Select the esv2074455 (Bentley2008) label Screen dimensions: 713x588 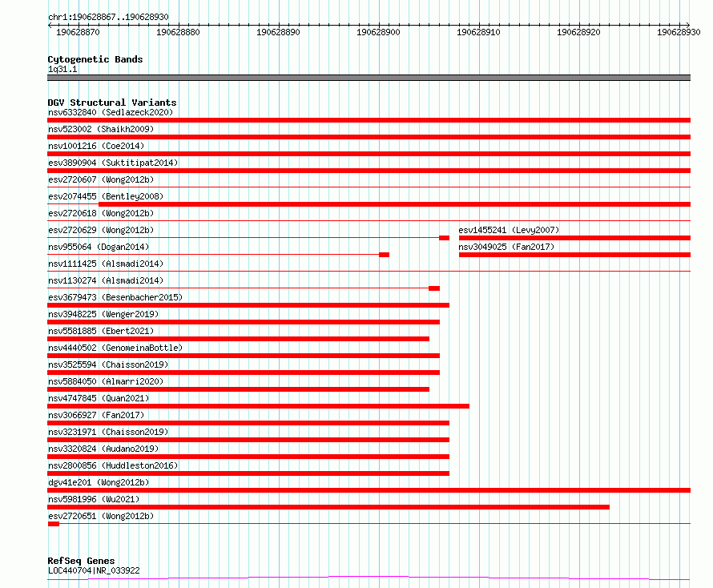coord(106,196)
